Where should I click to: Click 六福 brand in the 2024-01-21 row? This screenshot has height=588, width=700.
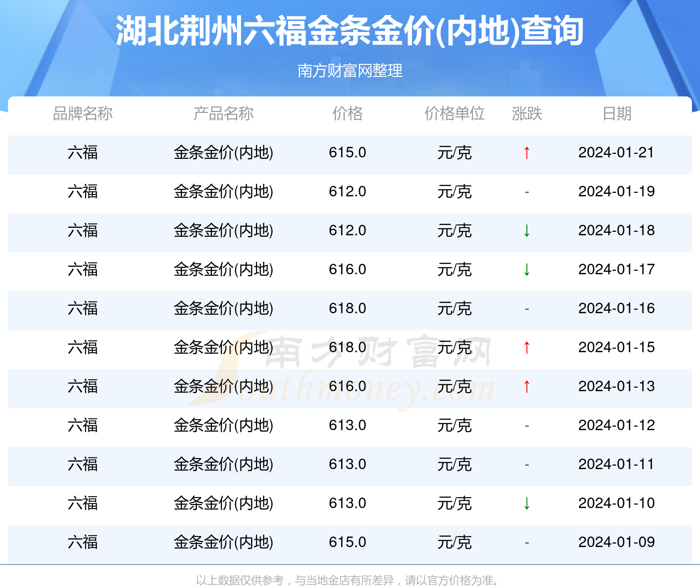point(83,152)
